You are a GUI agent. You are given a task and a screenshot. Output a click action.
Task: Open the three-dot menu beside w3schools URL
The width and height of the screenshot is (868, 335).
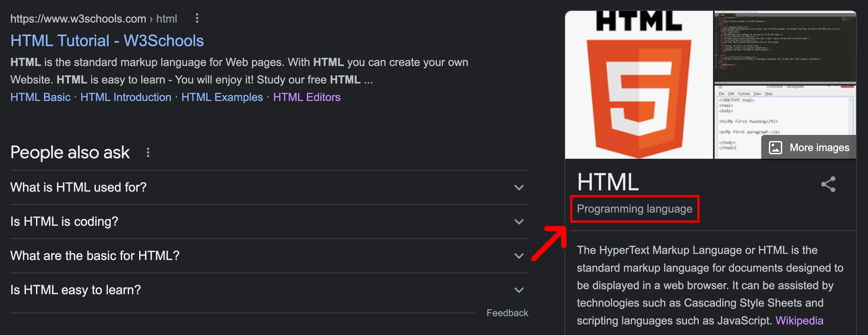tap(197, 18)
